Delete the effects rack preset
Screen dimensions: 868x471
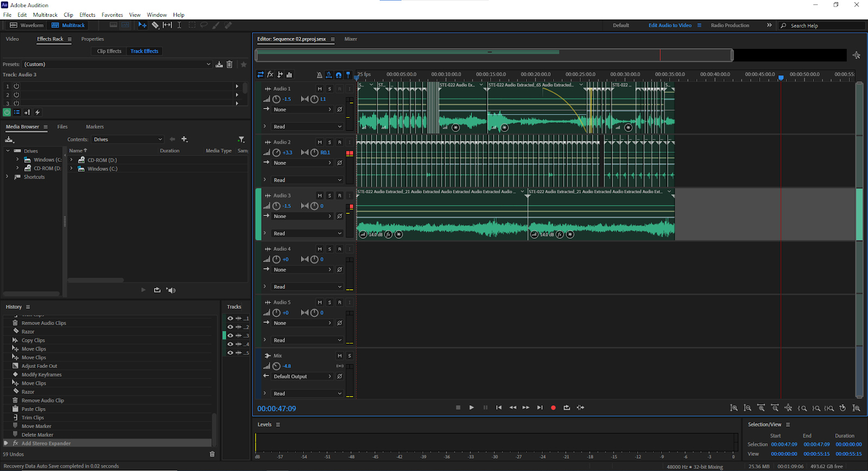(229, 64)
